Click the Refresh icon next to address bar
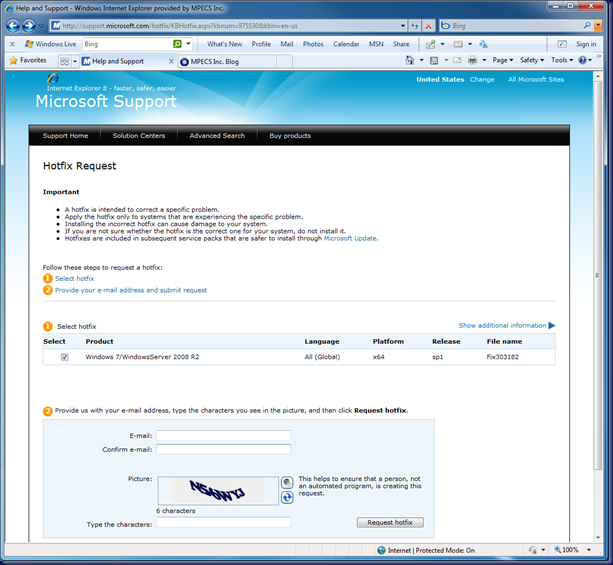This screenshot has height=565, width=613. pyautogui.click(x=414, y=26)
